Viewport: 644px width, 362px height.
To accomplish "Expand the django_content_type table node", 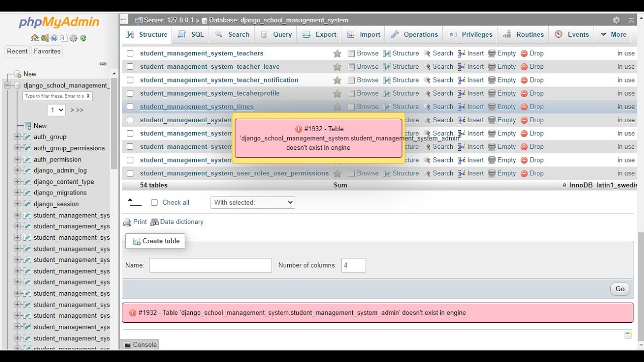I will point(17,182).
